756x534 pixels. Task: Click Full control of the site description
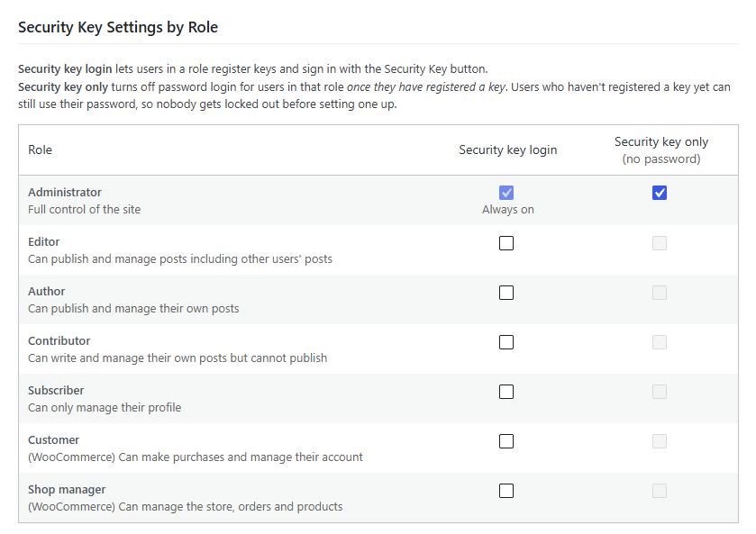(85, 210)
